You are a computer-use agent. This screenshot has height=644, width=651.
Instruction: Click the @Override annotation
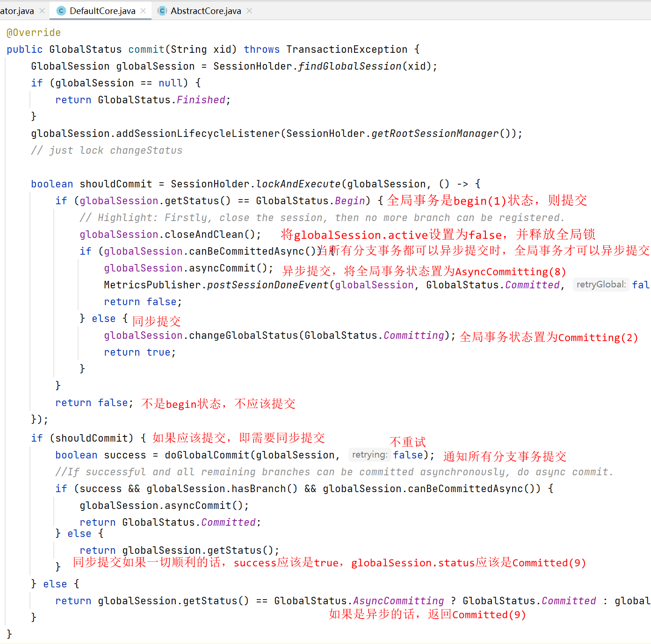point(34,33)
